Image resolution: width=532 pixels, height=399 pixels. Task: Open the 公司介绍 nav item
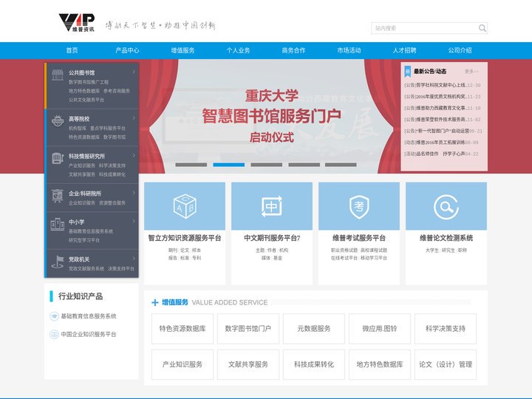pyautogui.click(x=460, y=50)
